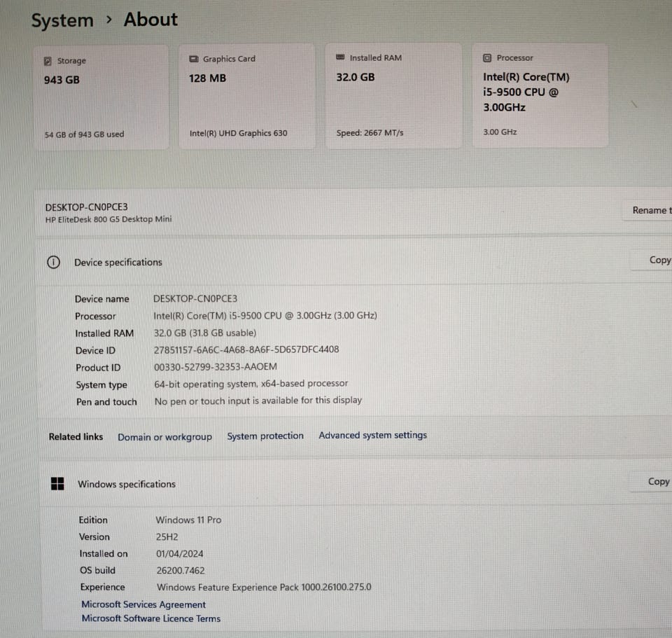The height and width of the screenshot is (638, 672).
Task: Copy the Windows specifications
Action: point(650,482)
